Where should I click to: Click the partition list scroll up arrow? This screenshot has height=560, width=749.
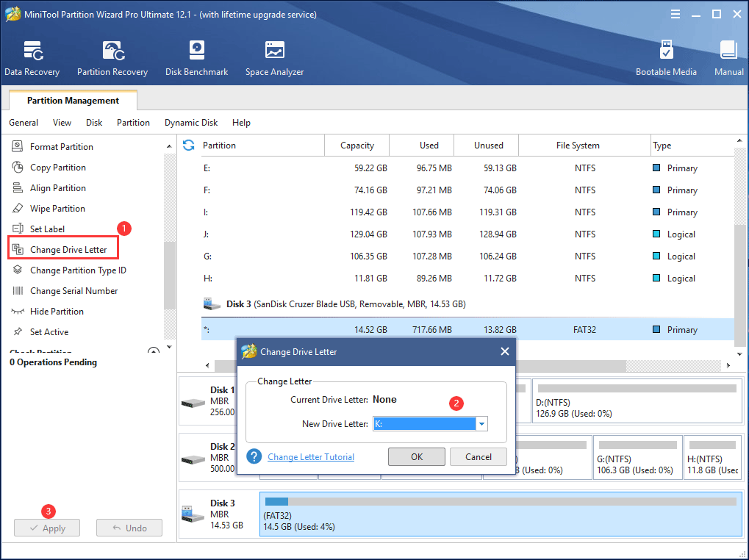[x=739, y=140]
